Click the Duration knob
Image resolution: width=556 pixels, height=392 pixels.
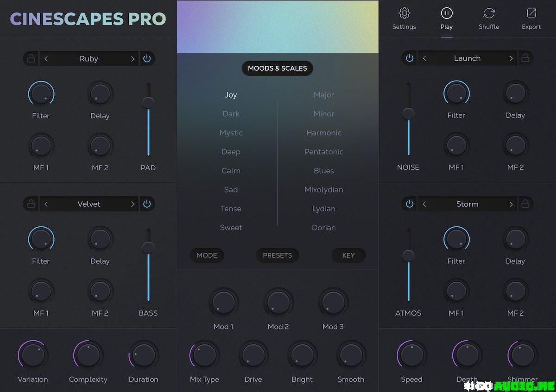[144, 355]
